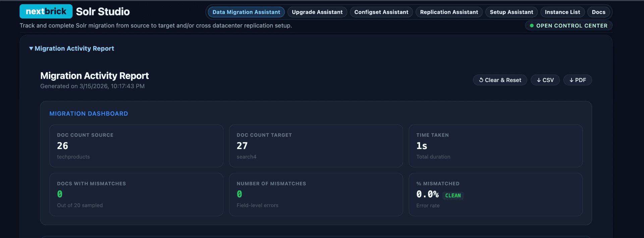This screenshot has height=238, width=644.
Task: Click the nextbrick logo
Action: point(46,11)
